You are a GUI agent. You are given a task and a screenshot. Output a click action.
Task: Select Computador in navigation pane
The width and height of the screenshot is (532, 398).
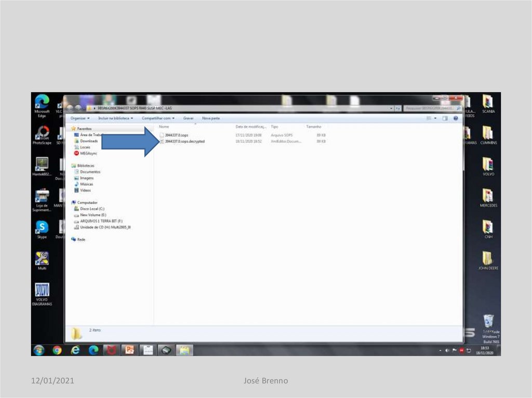click(84, 202)
